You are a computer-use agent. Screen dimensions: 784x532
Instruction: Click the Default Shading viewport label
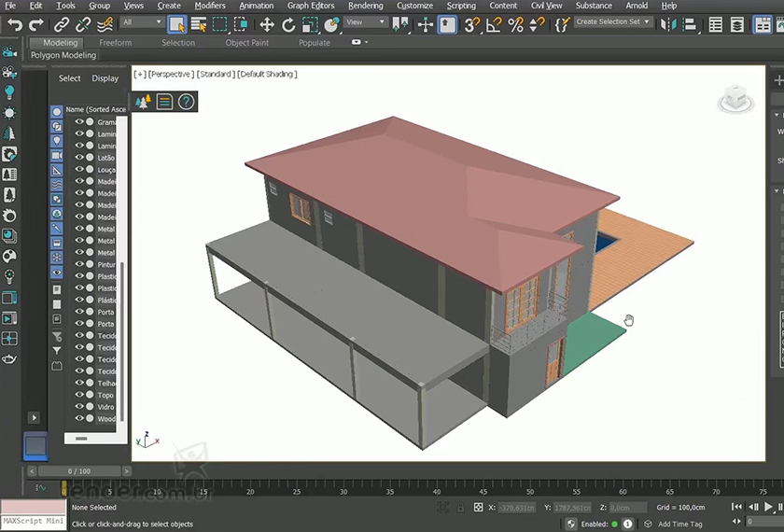coord(269,74)
